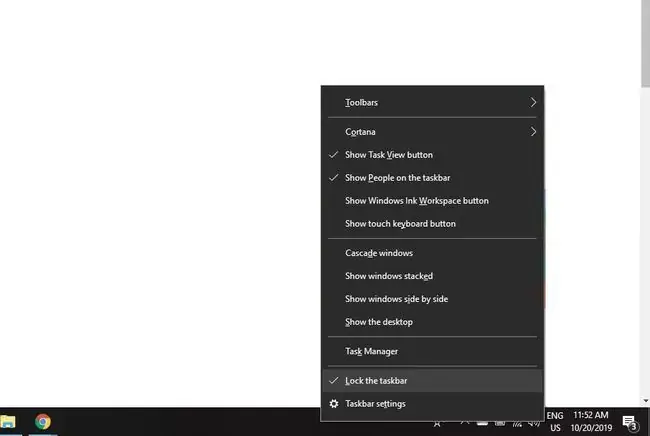The image size is (650, 436).
Task: Click the scrollbar down arrow
Action: point(645,401)
